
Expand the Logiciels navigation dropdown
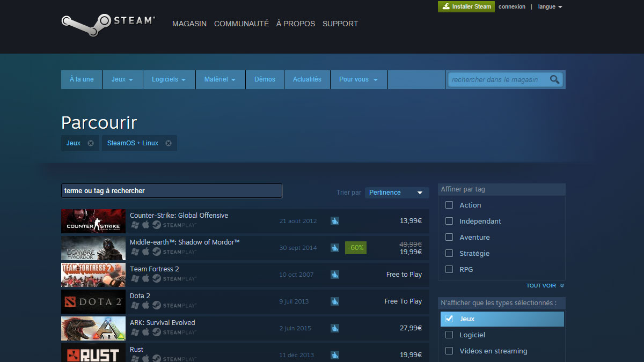[169, 79]
